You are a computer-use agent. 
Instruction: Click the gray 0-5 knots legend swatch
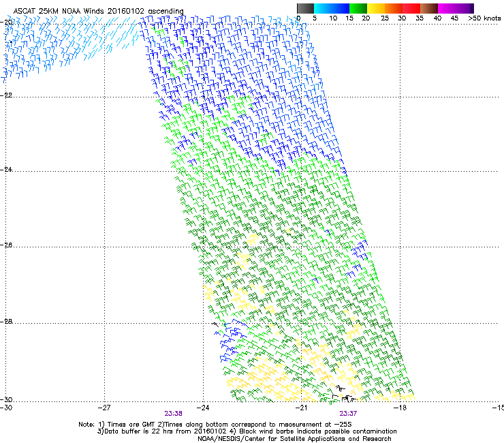(x=305, y=8)
